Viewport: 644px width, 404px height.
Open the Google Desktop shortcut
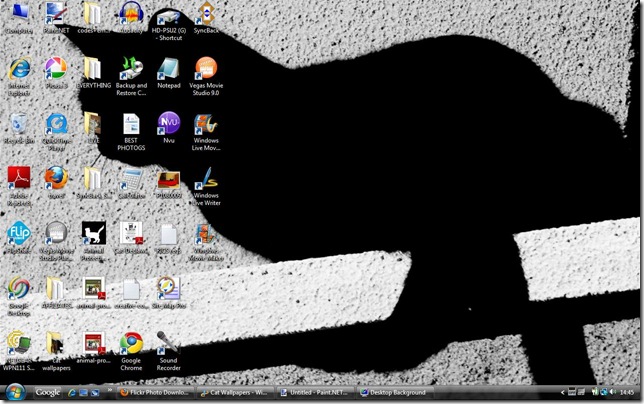click(x=19, y=296)
